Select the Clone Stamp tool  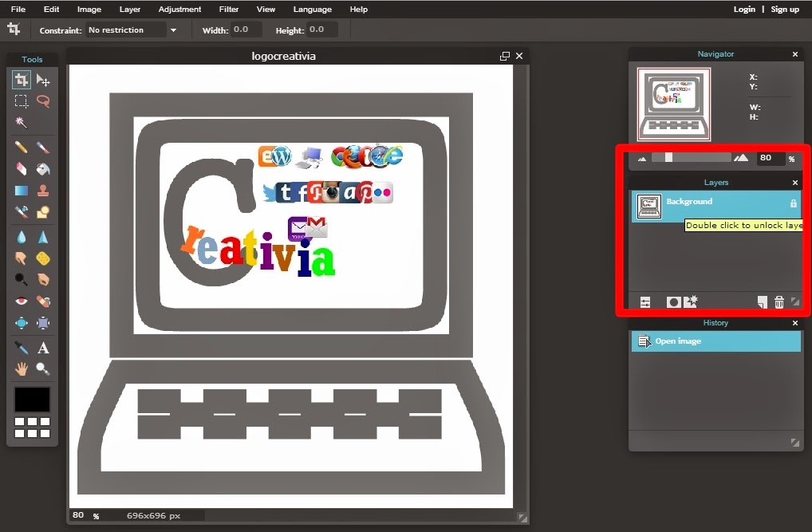click(43, 191)
